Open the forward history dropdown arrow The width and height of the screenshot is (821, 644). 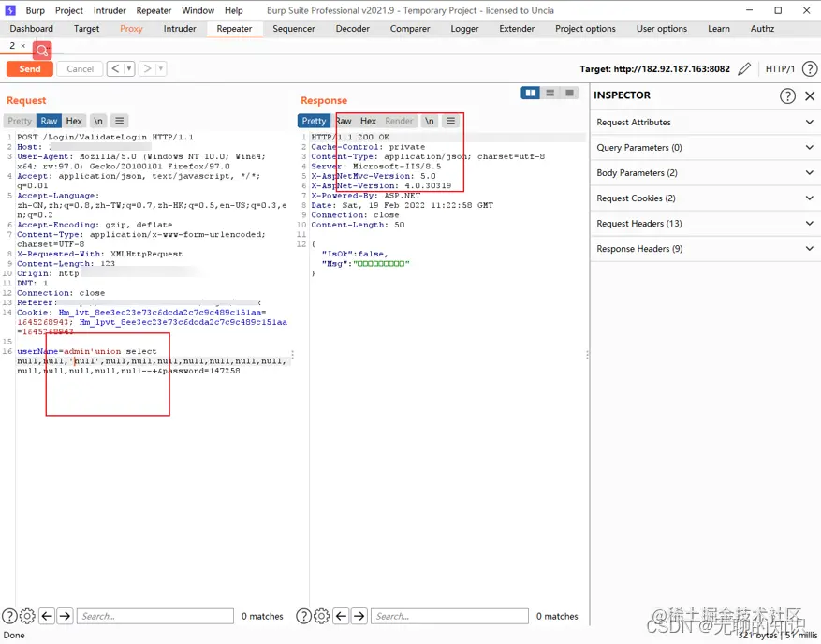click(x=161, y=68)
